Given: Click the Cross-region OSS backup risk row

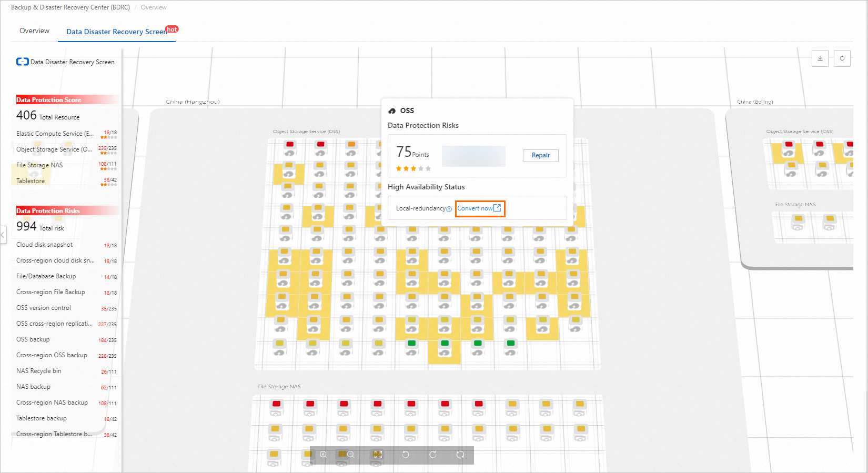Looking at the screenshot, I should click(66, 356).
